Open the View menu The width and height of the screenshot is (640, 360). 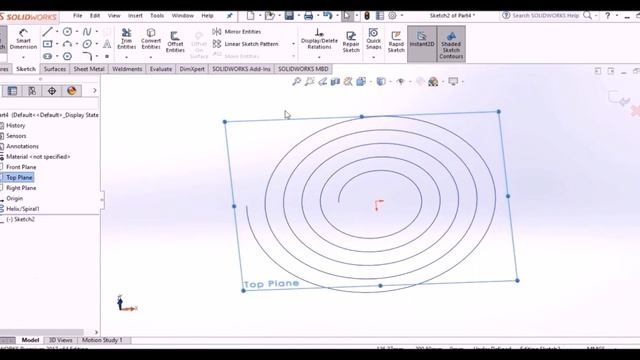click(x=114, y=16)
